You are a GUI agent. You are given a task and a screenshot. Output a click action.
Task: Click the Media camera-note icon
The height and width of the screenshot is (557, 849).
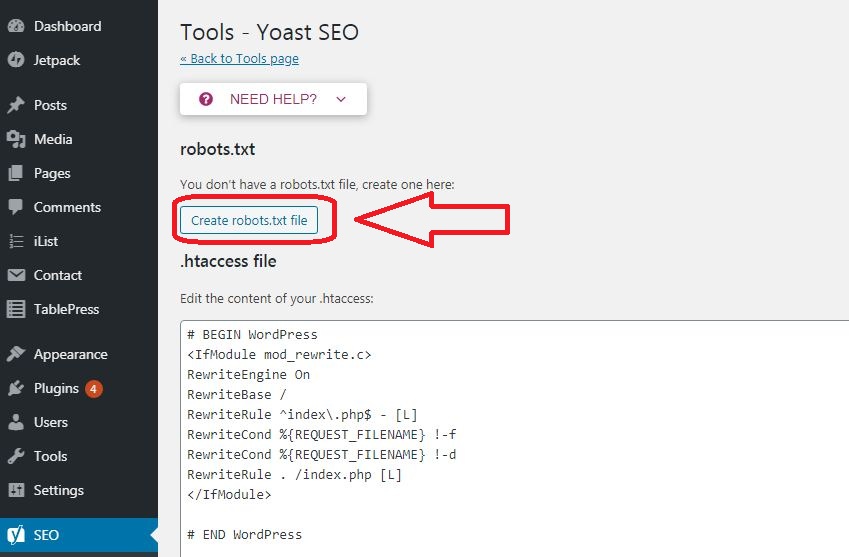tap(16, 139)
